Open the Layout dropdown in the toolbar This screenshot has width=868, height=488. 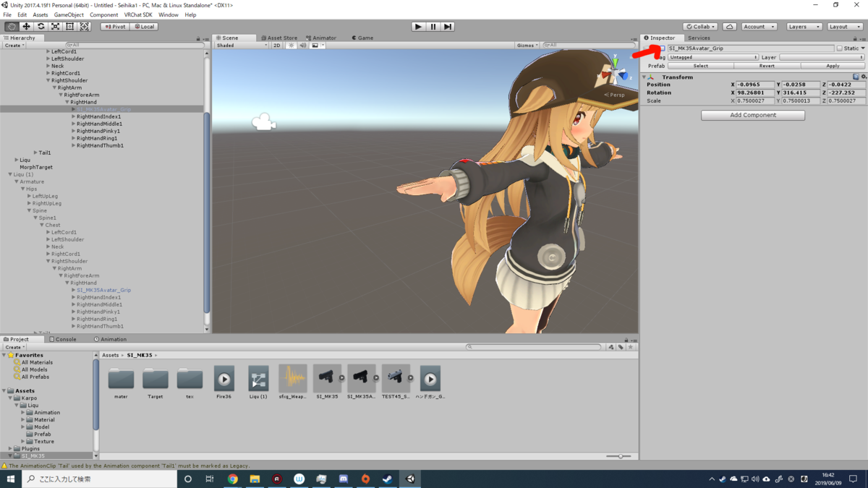845,27
